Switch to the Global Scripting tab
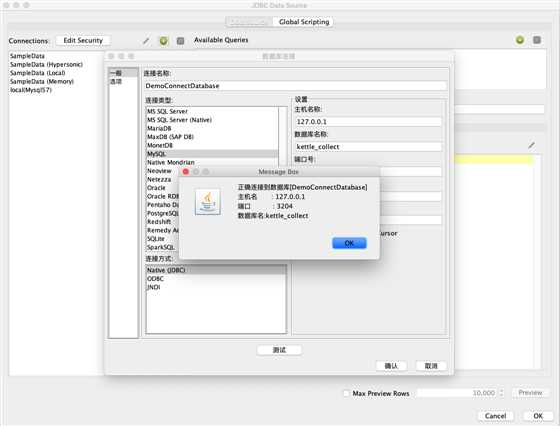560x426 pixels. tap(304, 22)
